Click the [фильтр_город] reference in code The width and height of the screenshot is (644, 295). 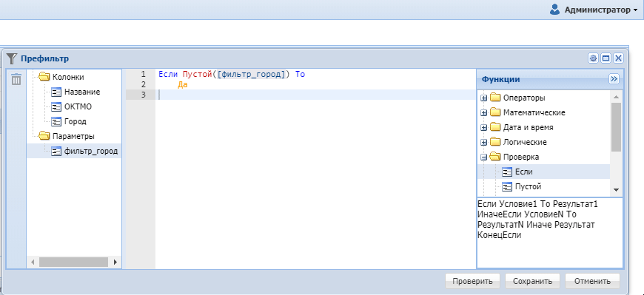pos(252,75)
